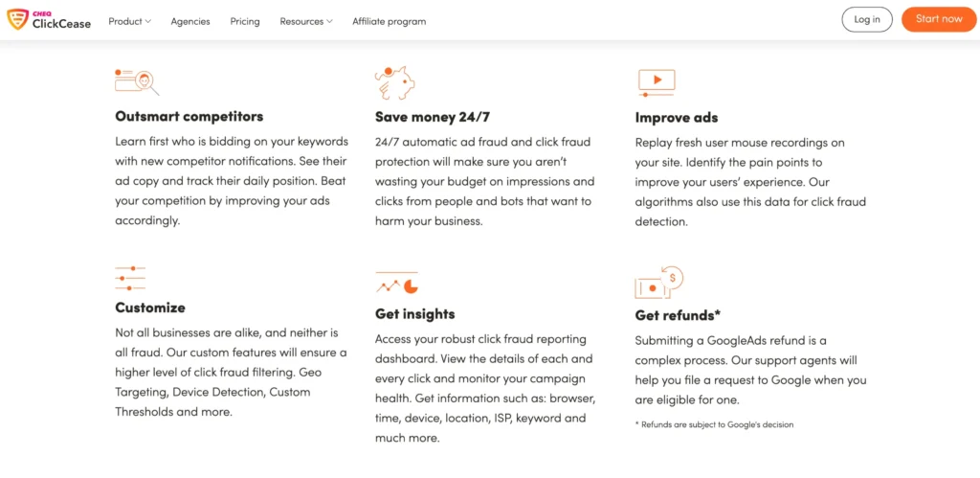Click the Save money 24/7 heading

[433, 117]
